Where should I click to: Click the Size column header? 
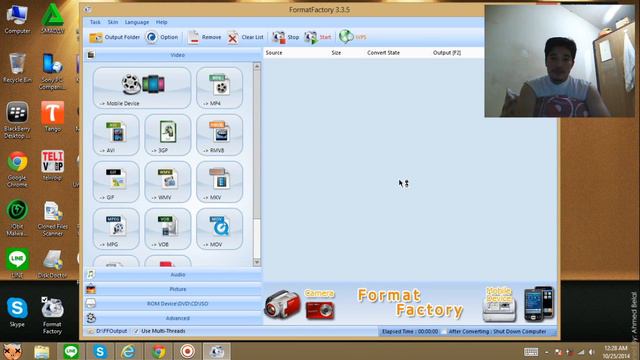336,53
